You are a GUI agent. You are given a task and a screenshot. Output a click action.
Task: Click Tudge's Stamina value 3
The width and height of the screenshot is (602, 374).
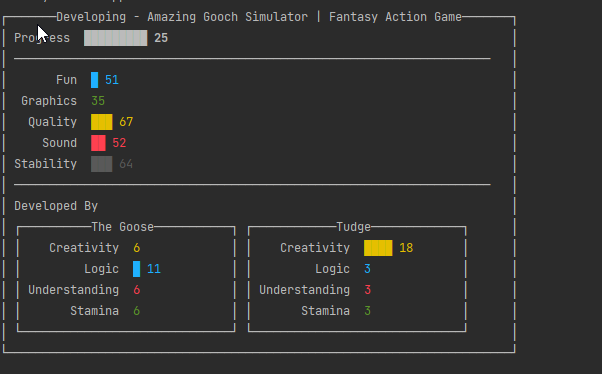click(367, 311)
